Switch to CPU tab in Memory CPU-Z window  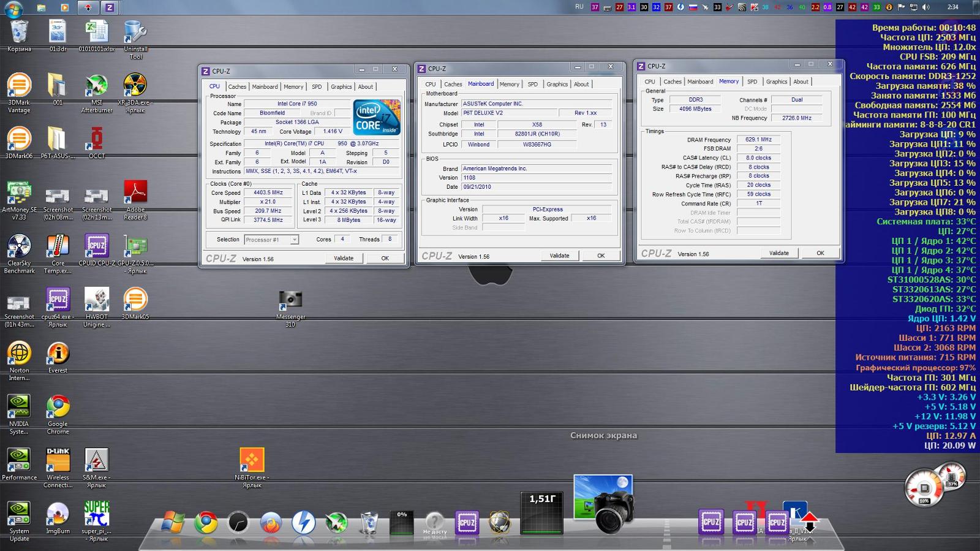coord(650,82)
